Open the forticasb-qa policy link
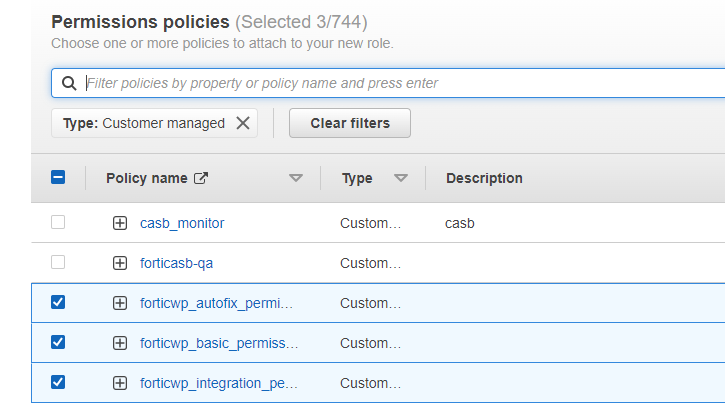 (176, 263)
